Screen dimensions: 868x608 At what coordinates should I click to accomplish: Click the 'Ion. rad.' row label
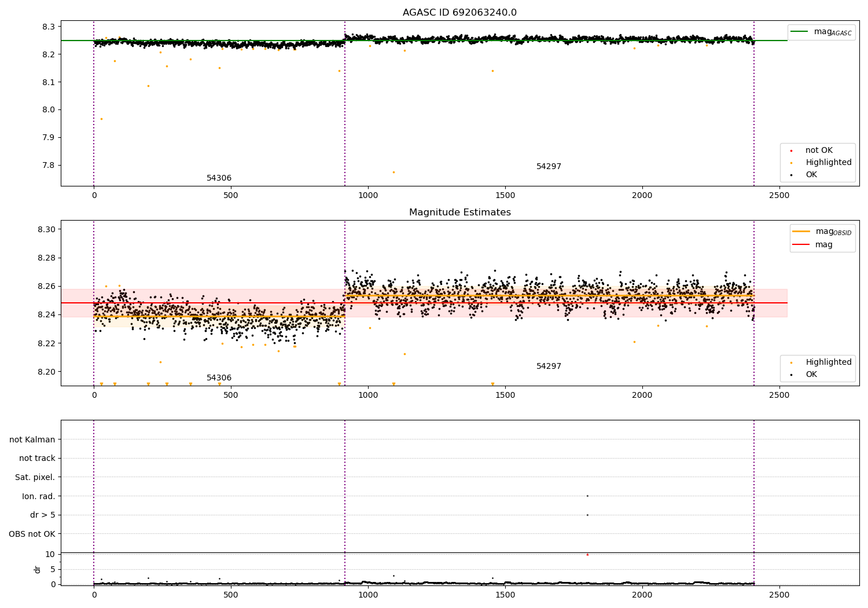pos(39,497)
